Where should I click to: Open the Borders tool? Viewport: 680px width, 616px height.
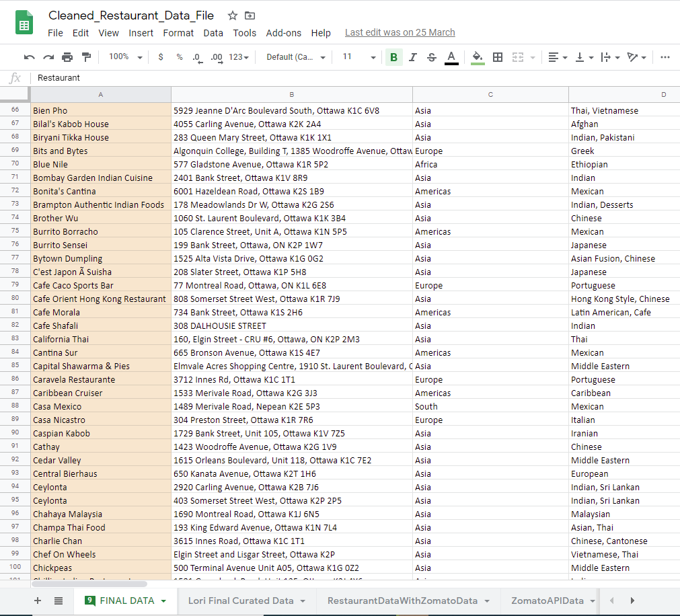tap(497, 57)
